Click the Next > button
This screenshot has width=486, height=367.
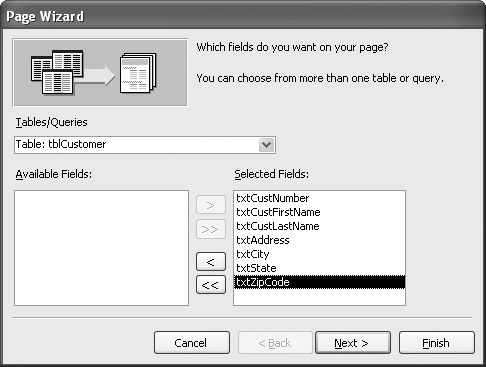click(x=353, y=343)
